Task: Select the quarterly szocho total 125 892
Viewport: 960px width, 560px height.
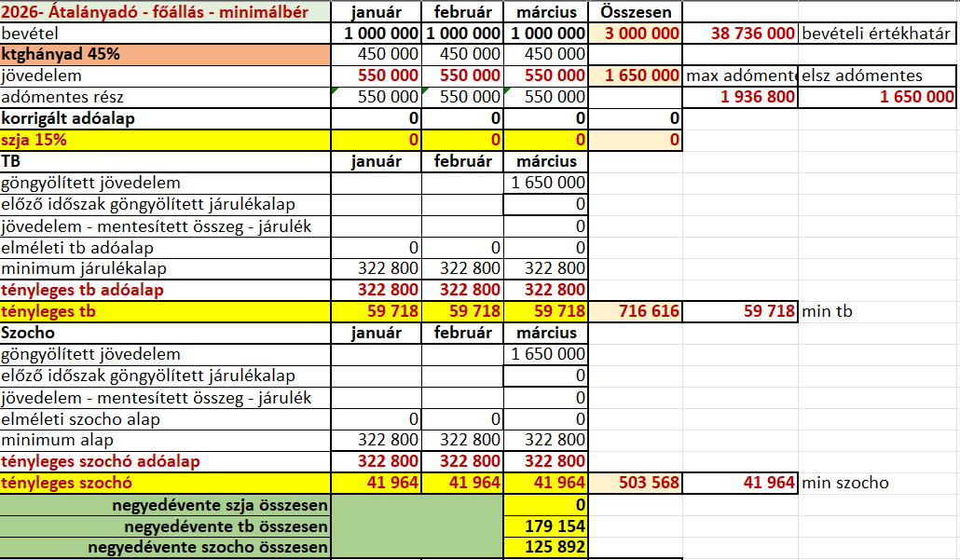Action: point(546,547)
